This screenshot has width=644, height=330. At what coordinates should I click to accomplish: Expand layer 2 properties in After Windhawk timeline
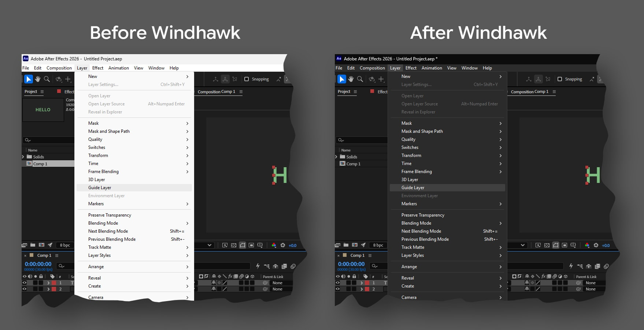(362, 289)
